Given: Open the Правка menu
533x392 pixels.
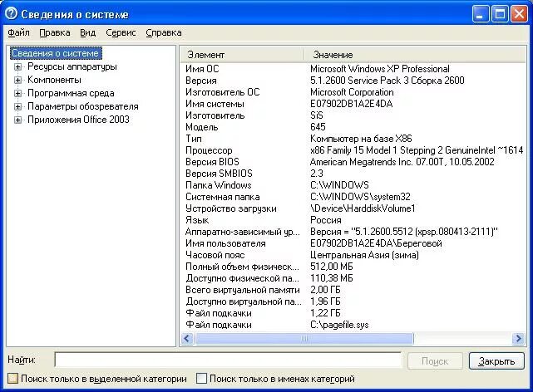Looking at the screenshot, I should [55, 33].
